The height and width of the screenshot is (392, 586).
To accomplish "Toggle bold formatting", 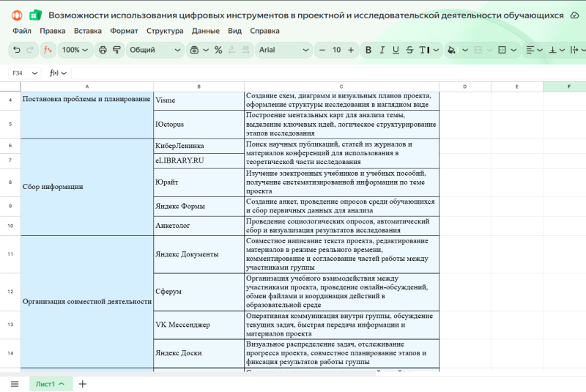I will click(x=368, y=50).
